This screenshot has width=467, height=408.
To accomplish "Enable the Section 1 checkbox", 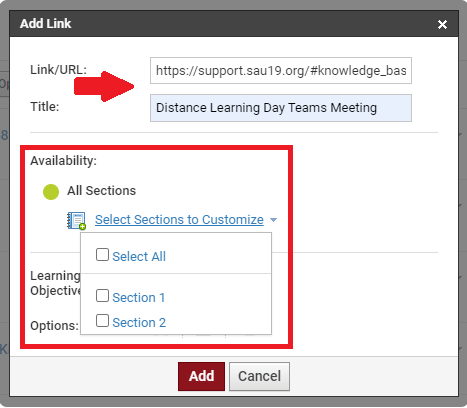I will coord(102,295).
